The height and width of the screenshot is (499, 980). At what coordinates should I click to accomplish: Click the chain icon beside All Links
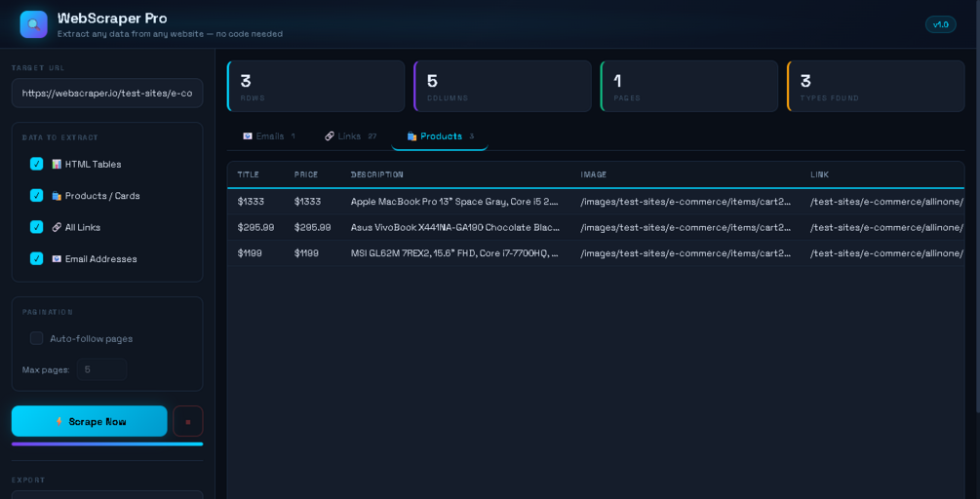pyautogui.click(x=57, y=227)
